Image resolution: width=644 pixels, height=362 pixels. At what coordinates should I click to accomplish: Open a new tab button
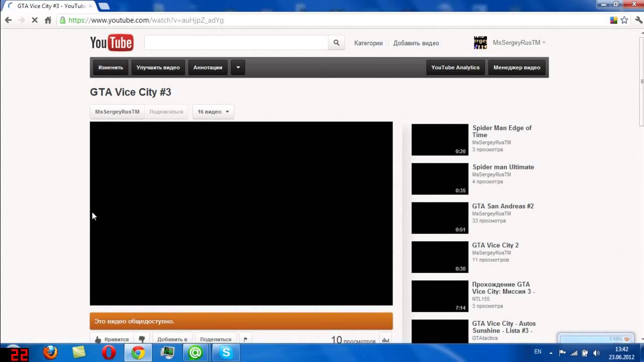(104, 6)
